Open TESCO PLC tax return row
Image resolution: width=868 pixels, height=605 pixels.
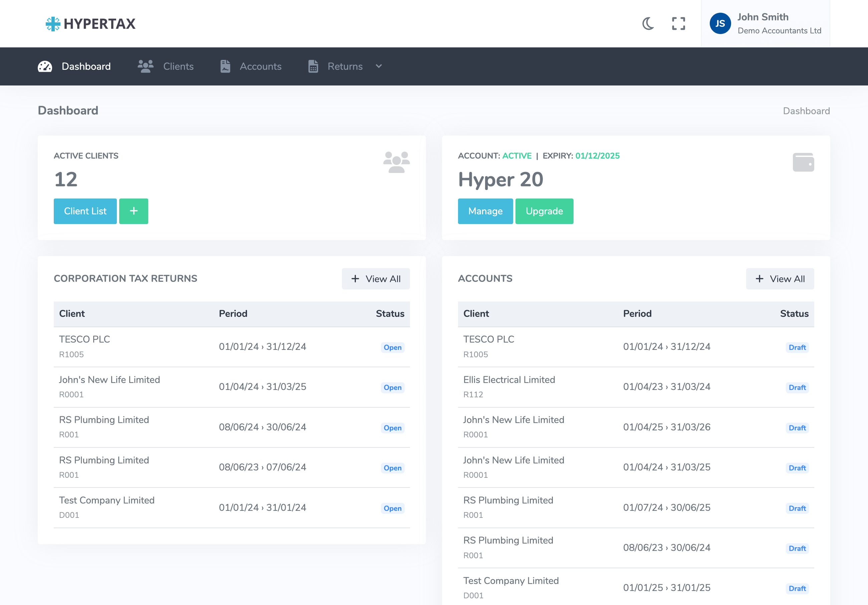(232, 347)
